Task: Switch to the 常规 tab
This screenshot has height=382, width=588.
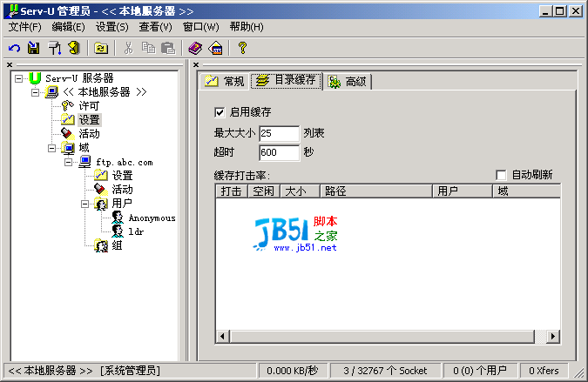Action: [x=224, y=81]
